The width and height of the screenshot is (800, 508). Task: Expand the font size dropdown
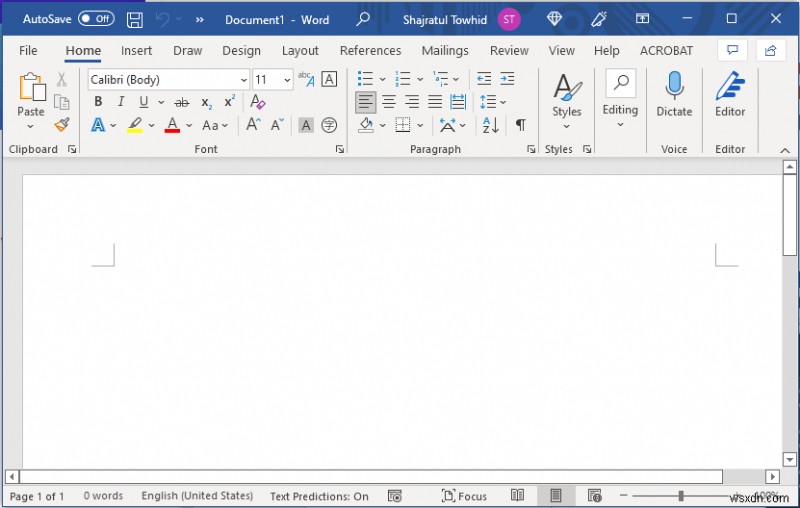287,80
